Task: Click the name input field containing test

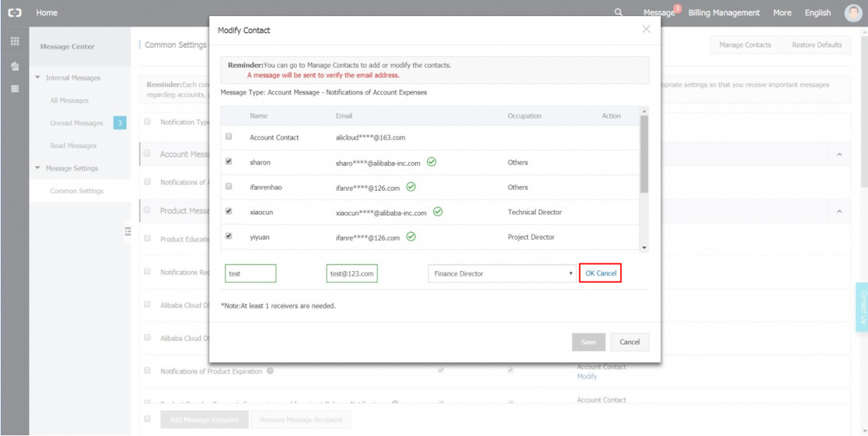Action: (x=251, y=273)
